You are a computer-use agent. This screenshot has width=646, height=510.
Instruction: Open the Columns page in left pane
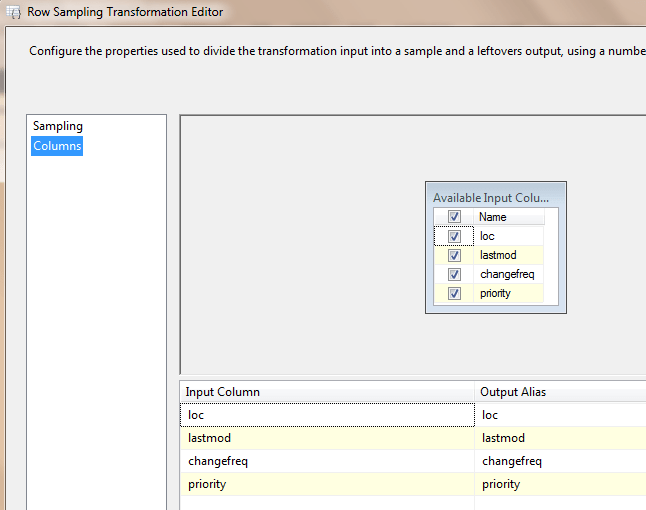point(57,146)
